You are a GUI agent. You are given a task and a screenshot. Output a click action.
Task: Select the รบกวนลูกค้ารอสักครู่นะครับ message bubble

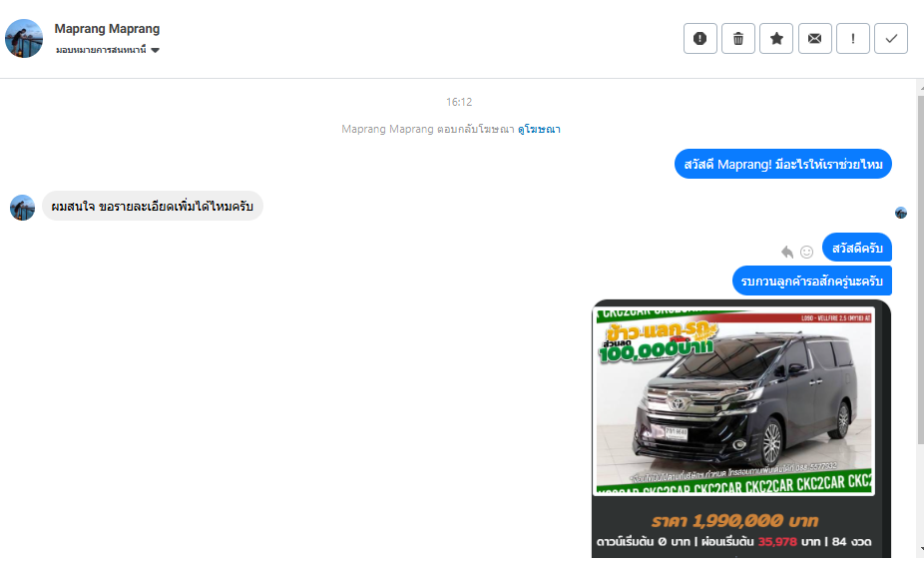coord(812,282)
